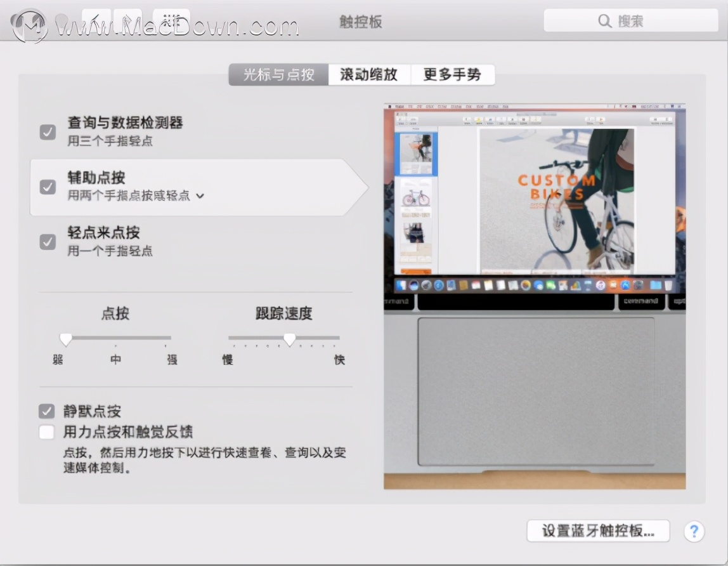This screenshot has width=728, height=566.
Task: Uncheck 查询与数据检测器
Action: [x=48, y=133]
